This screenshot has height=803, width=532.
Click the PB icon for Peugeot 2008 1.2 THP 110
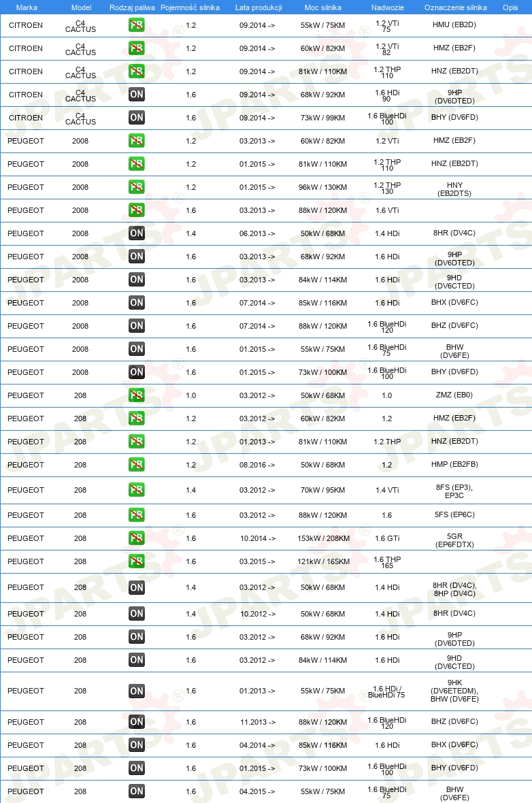coord(136,164)
